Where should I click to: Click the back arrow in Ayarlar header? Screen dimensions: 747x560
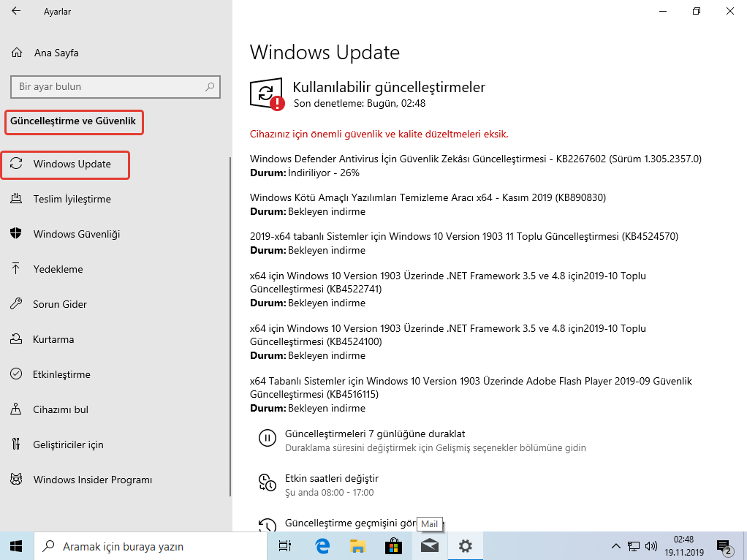[x=17, y=12]
